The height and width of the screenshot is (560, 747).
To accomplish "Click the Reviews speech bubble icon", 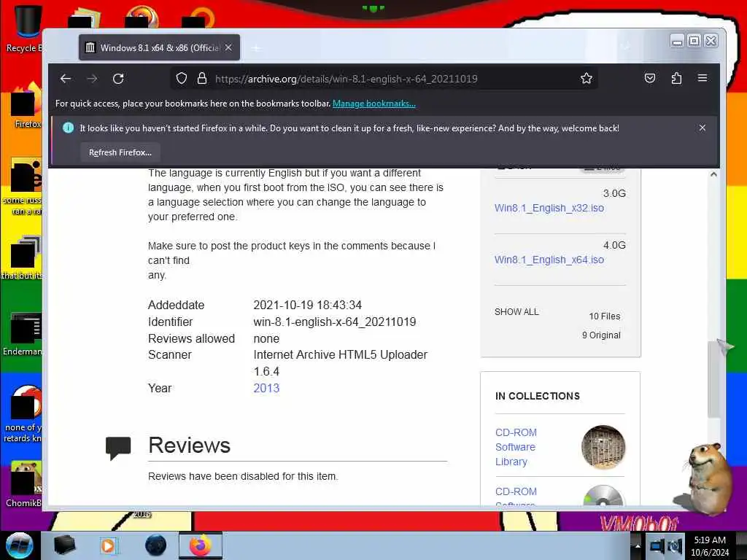I will 117,448.
